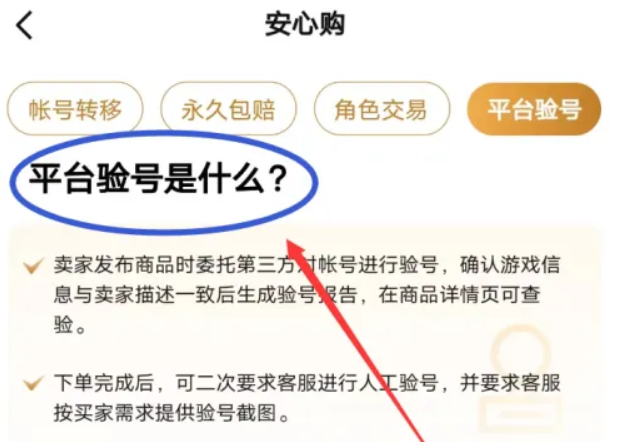Click the faded stamp watermark icon
This screenshot has height=442, width=621.
tap(521, 378)
